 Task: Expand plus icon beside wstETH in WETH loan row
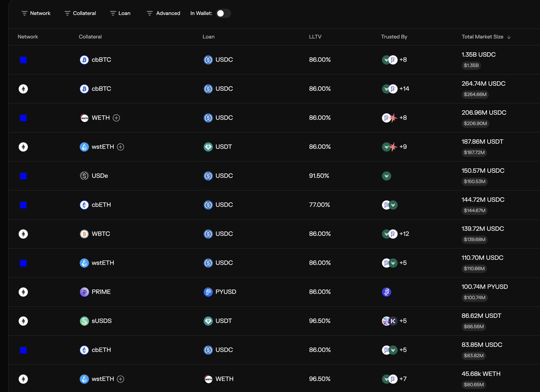(x=121, y=379)
